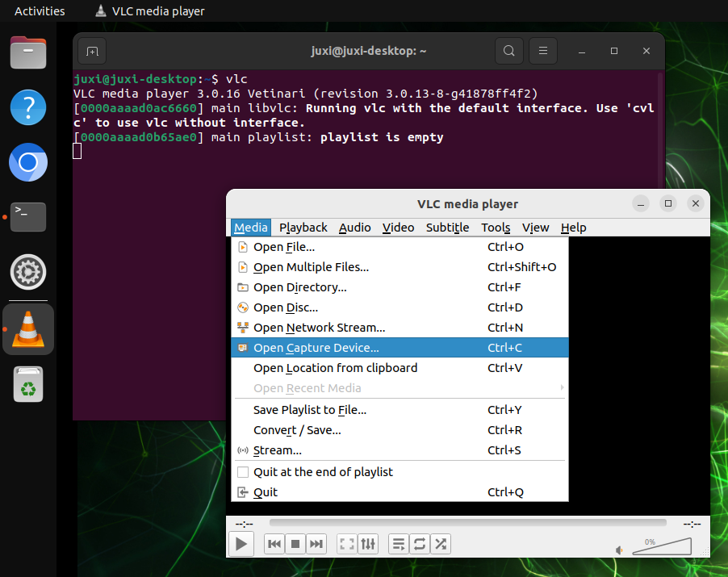Select Open Directory menu entry
Screen dimensions: 728x577
click(x=400, y=287)
